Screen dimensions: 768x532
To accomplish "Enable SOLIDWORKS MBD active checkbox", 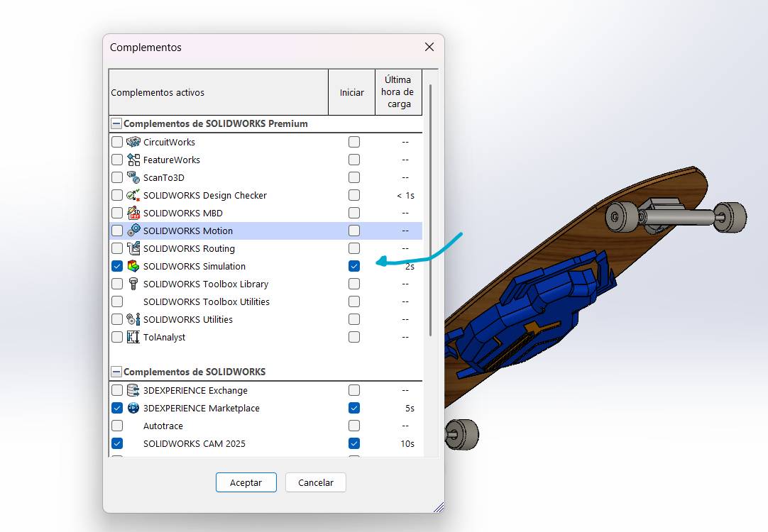I will (x=117, y=213).
